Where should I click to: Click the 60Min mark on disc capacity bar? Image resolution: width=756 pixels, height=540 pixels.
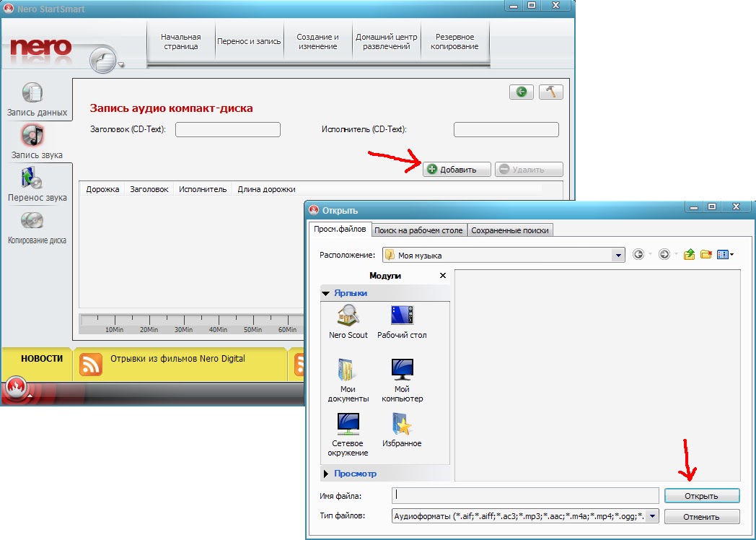coord(287,330)
